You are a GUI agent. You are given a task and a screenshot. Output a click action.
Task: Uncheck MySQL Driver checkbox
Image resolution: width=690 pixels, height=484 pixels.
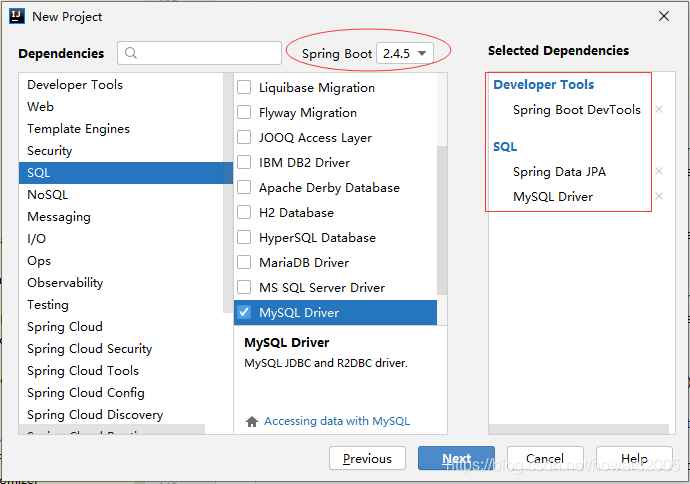(x=244, y=312)
